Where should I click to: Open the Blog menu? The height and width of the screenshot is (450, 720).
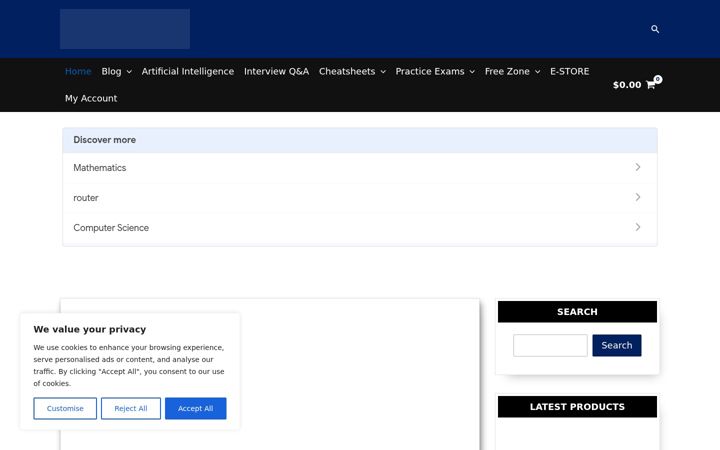pyautogui.click(x=111, y=72)
